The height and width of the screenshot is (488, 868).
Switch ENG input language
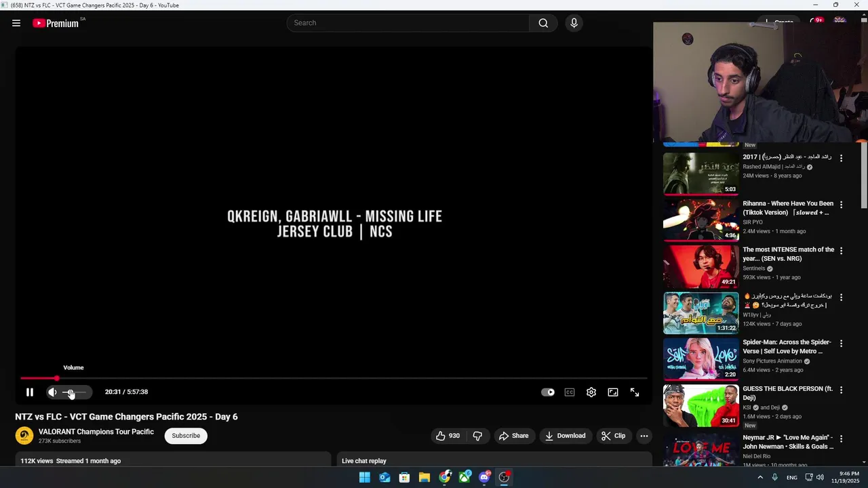792,478
